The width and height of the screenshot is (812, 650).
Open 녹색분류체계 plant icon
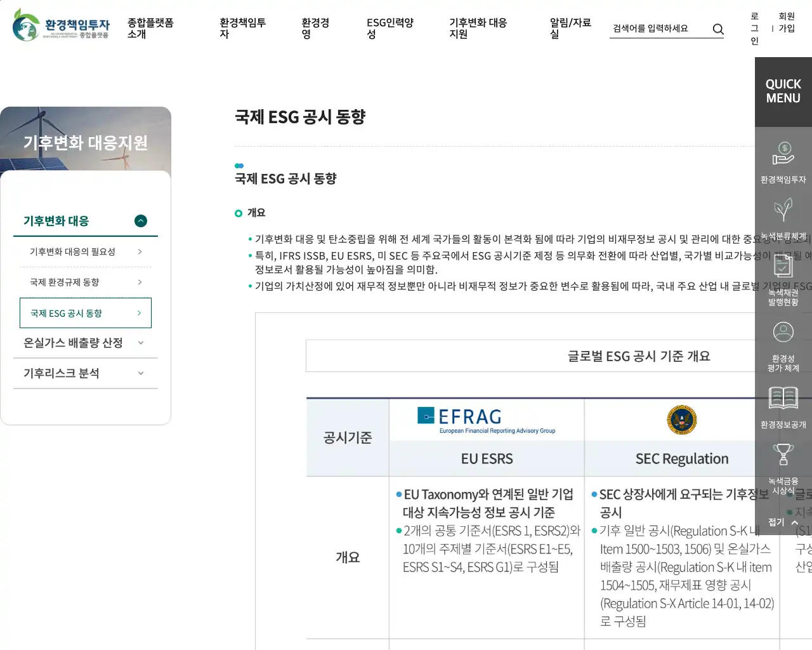(x=783, y=210)
